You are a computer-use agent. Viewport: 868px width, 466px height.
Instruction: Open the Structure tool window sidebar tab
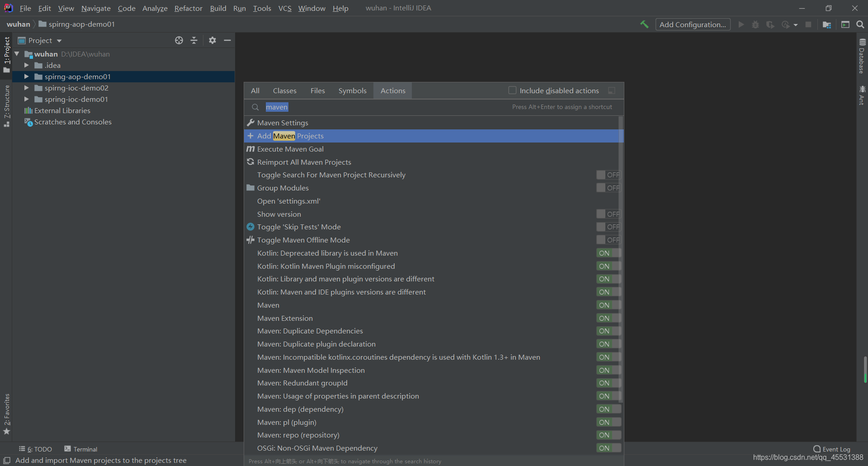[x=6, y=106]
